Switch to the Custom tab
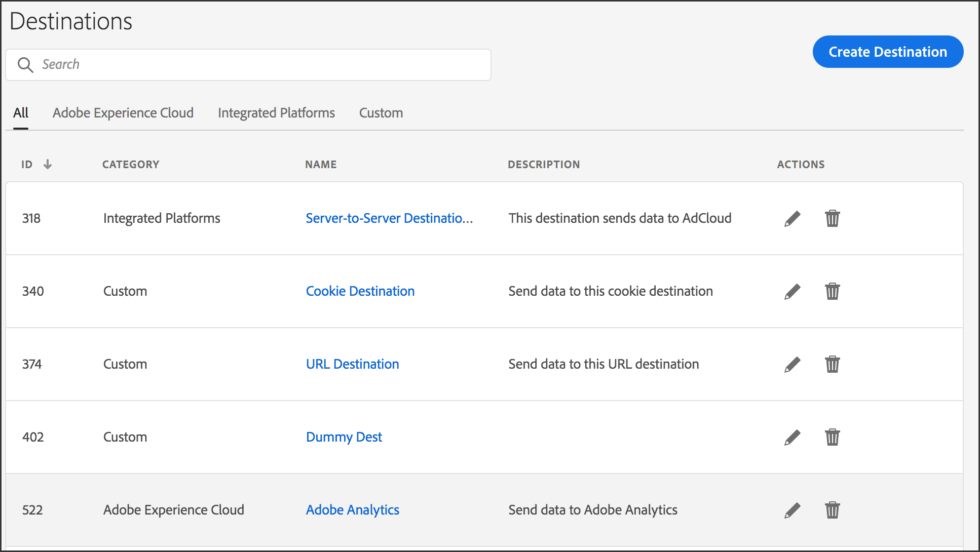 point(381,112)
